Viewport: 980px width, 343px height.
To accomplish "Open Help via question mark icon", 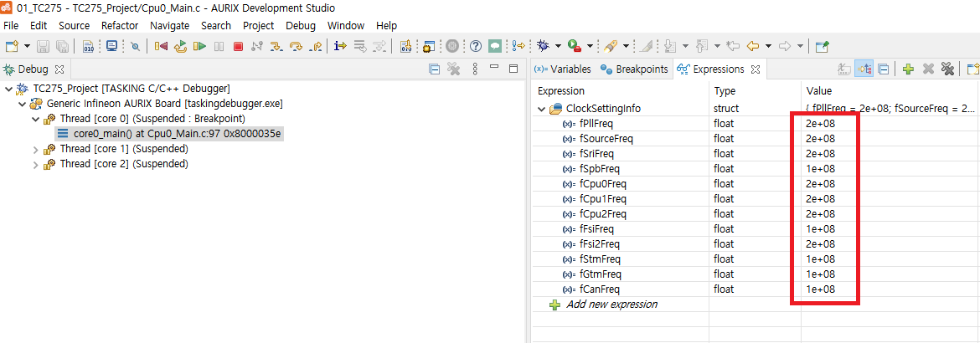I will pyautogui.click(x=476, y=46).
